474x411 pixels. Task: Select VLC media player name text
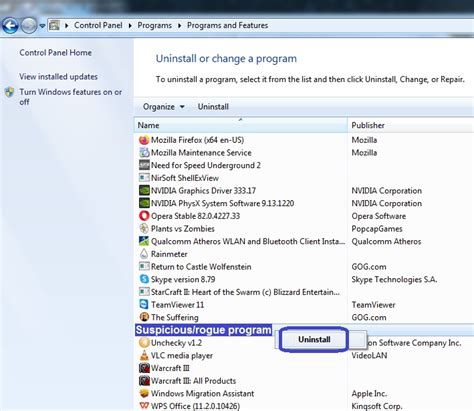182,355
